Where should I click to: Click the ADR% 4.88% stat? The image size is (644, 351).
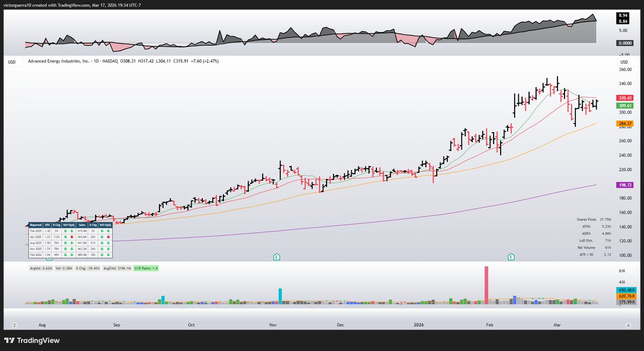(596, 233)
